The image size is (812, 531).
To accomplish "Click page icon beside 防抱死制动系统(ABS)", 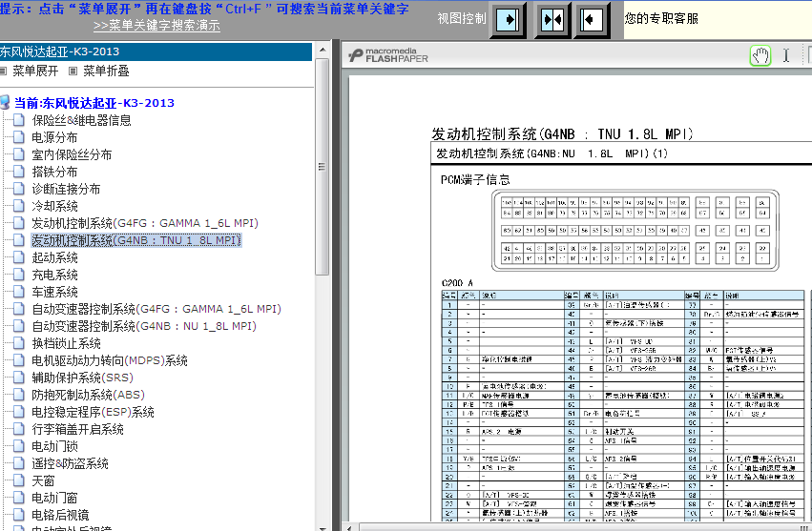I will coord(19,395).
